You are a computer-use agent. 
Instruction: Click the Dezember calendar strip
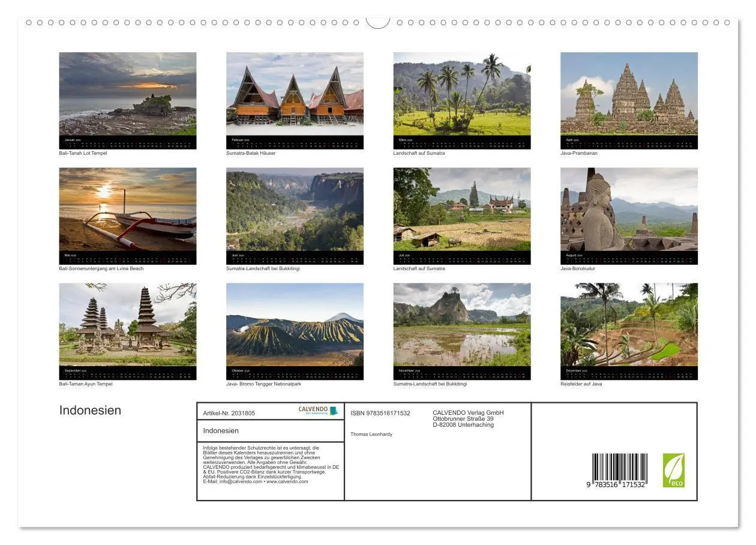629,373
